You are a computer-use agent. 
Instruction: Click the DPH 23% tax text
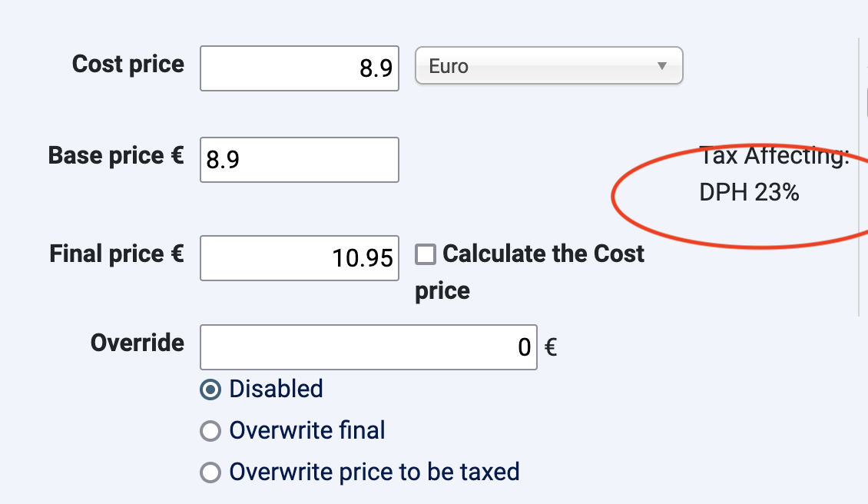click(749, 192)
